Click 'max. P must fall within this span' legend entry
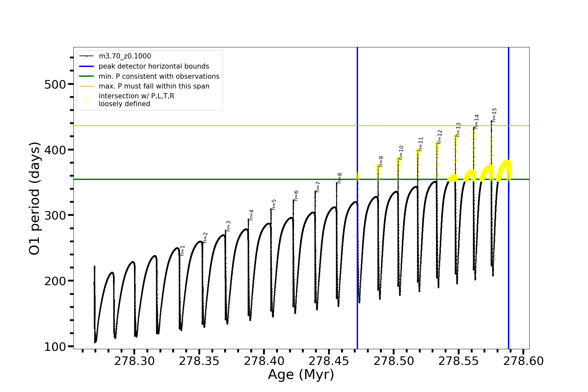Image resolution: width=588 pixels, height=392 pixels. tap(154, 86)
